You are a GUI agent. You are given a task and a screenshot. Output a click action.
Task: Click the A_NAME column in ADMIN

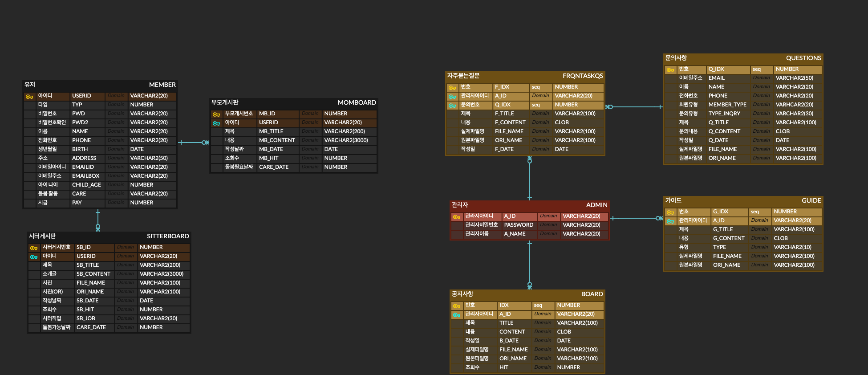point(515,234)
